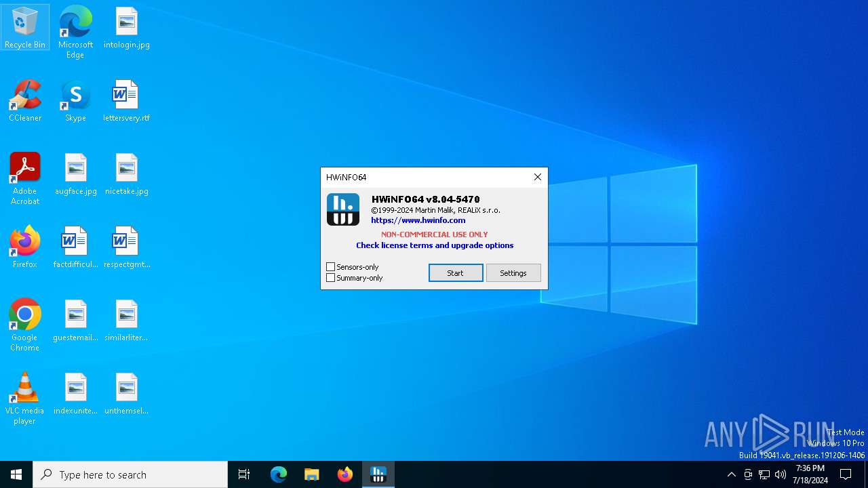Open the notification center
868x488 pixels.
pyautogui.click(x=846, y=474)
